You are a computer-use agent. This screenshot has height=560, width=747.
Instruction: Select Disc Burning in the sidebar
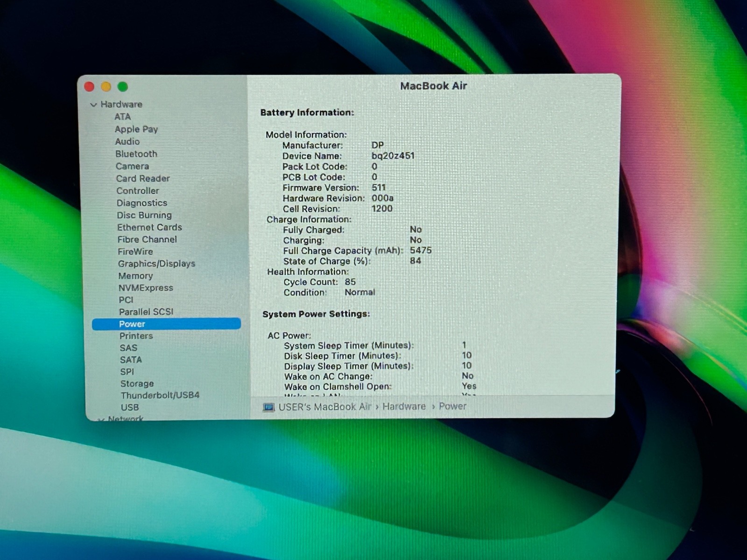144,215
